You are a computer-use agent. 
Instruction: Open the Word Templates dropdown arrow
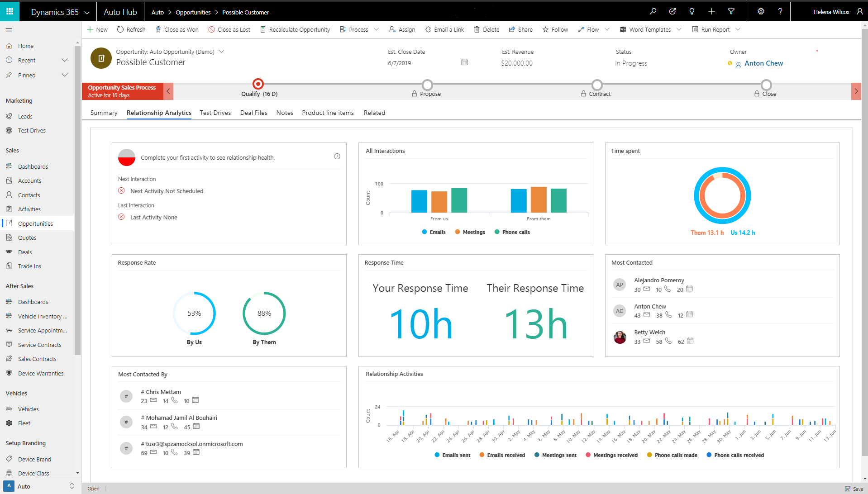679,30
